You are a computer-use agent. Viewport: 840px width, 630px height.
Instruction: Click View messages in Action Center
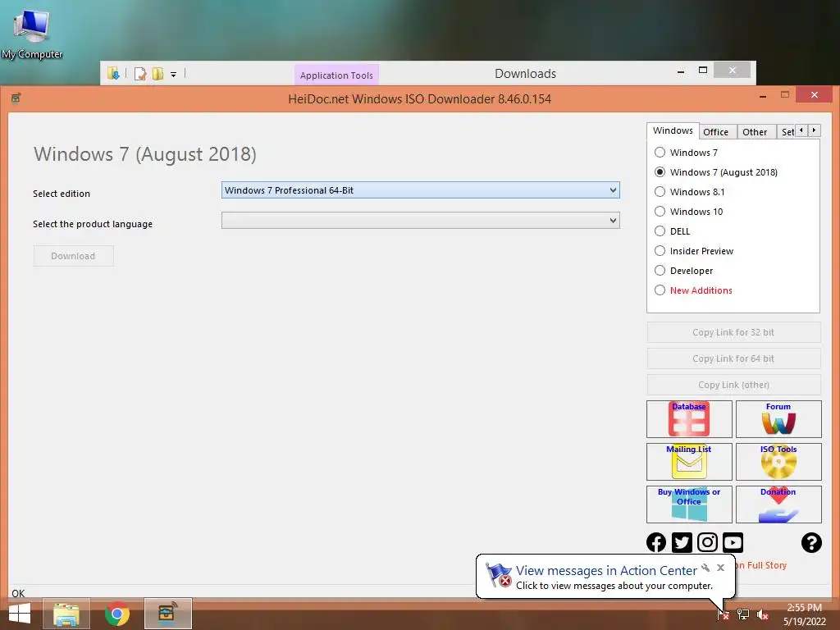coord(606,571)
